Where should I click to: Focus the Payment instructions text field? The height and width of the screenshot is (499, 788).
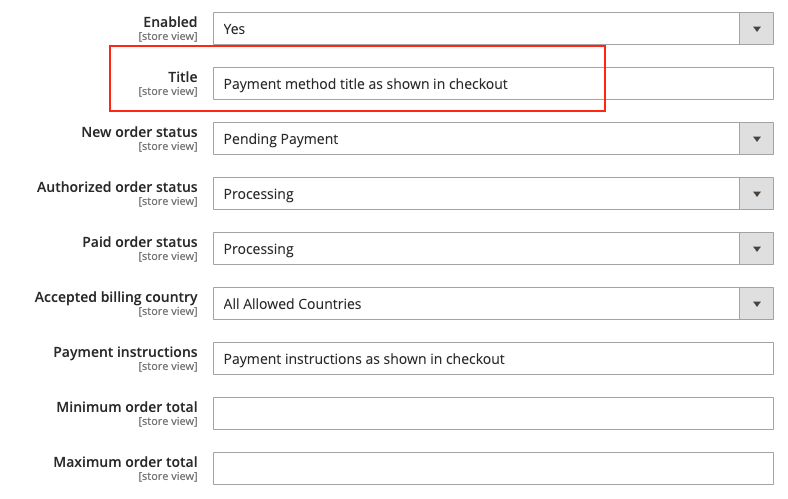493,359
